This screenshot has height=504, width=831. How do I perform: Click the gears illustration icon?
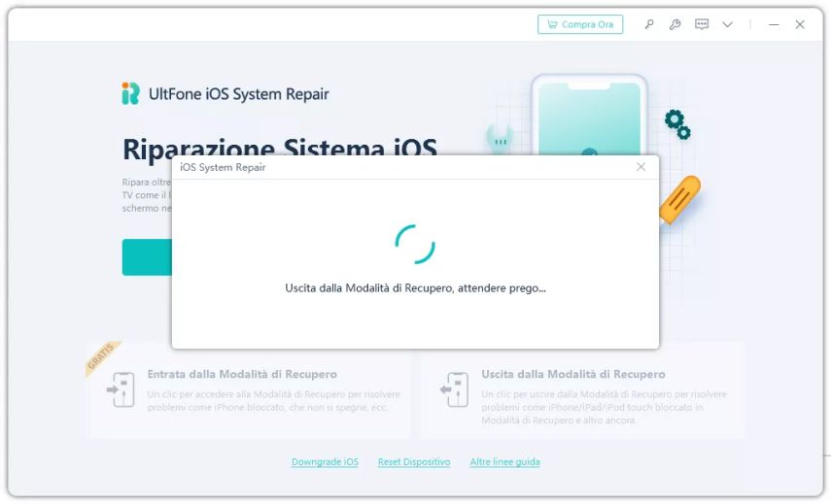pos(677,124)
